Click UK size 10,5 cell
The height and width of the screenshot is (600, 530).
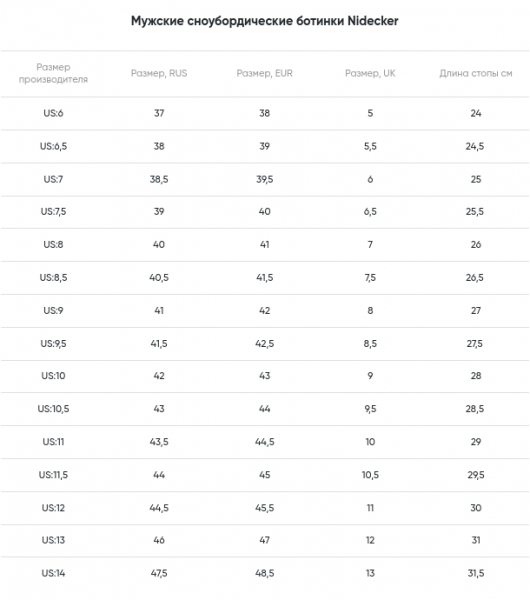pos(370,475)
